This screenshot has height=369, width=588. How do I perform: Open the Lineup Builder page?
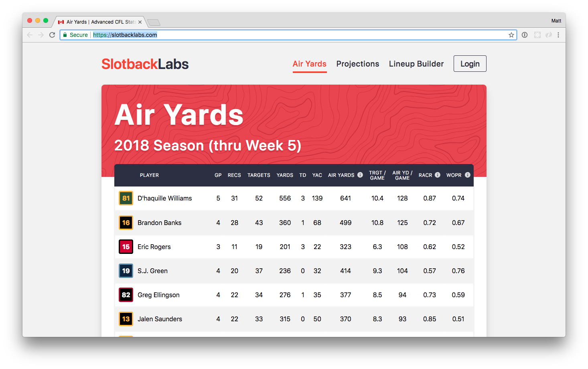coord(416,64)
